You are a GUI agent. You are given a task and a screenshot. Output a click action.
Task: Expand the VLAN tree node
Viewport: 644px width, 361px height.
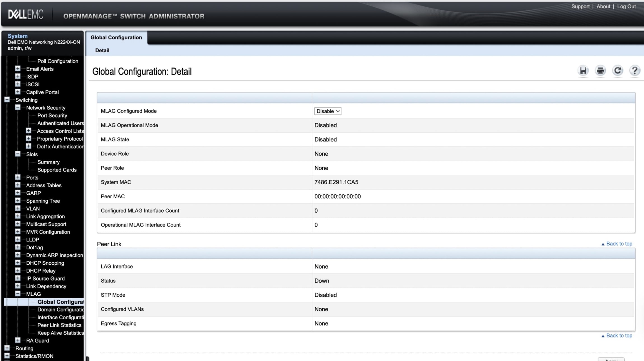[x=18, y=208]
